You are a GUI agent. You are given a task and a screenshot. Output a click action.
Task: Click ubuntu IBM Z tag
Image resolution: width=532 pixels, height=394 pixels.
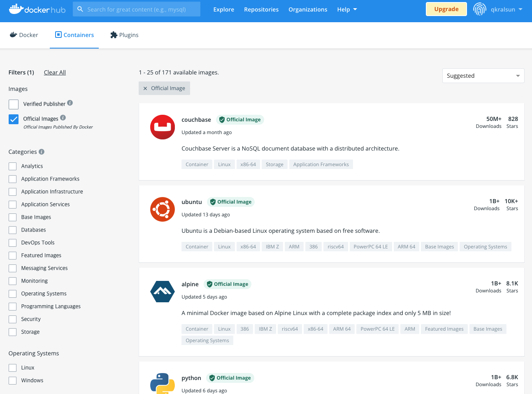tap(272, 247)
